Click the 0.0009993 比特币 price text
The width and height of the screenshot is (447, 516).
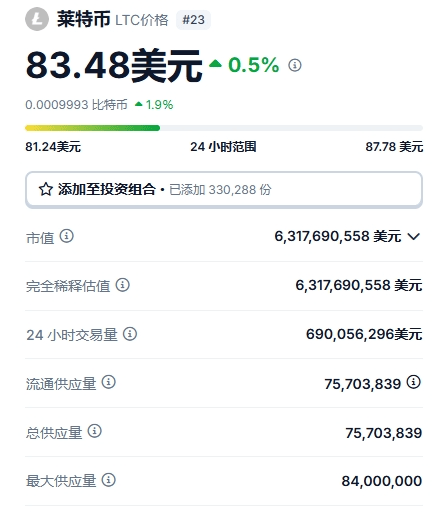tap(77, 105)
